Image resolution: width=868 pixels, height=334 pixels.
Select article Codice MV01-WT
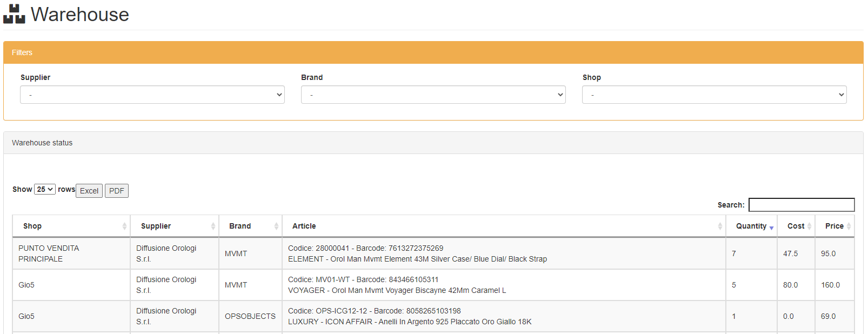pyautogui.click(x=504, y=285)
